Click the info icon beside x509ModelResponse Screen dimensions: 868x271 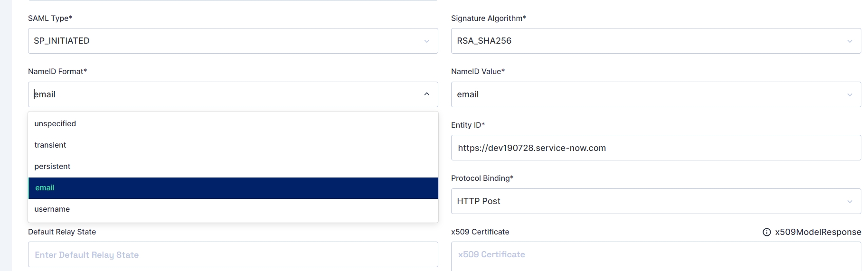766,232
